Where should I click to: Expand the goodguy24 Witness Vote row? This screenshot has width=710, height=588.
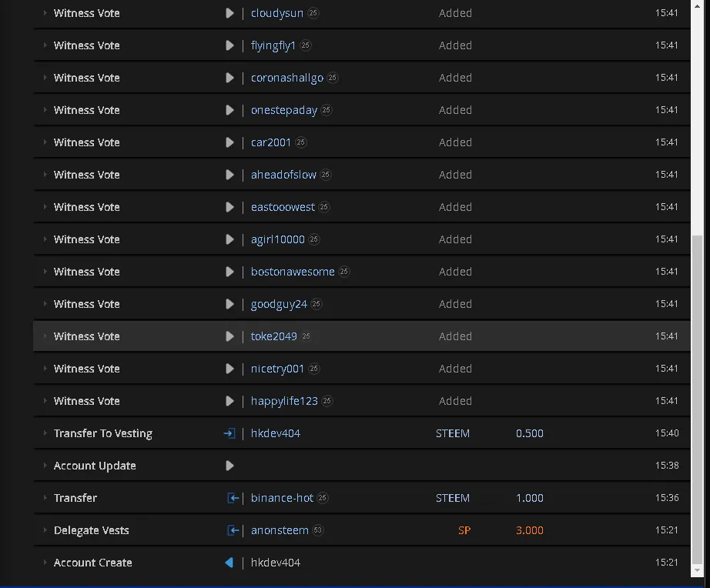(45, 304)
